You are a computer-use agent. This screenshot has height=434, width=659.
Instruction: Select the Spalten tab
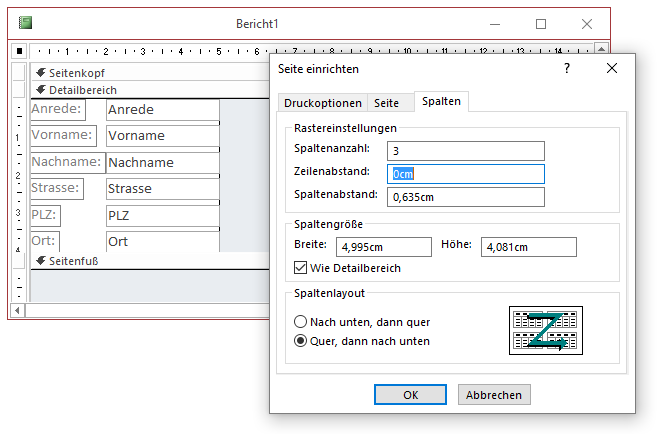point(441,101)
